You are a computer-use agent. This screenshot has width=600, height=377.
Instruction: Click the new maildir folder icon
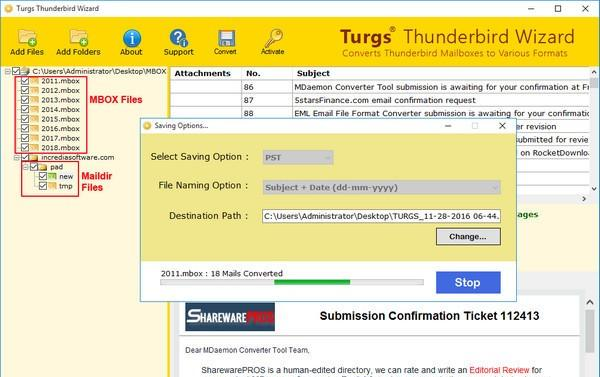point(52,176)
